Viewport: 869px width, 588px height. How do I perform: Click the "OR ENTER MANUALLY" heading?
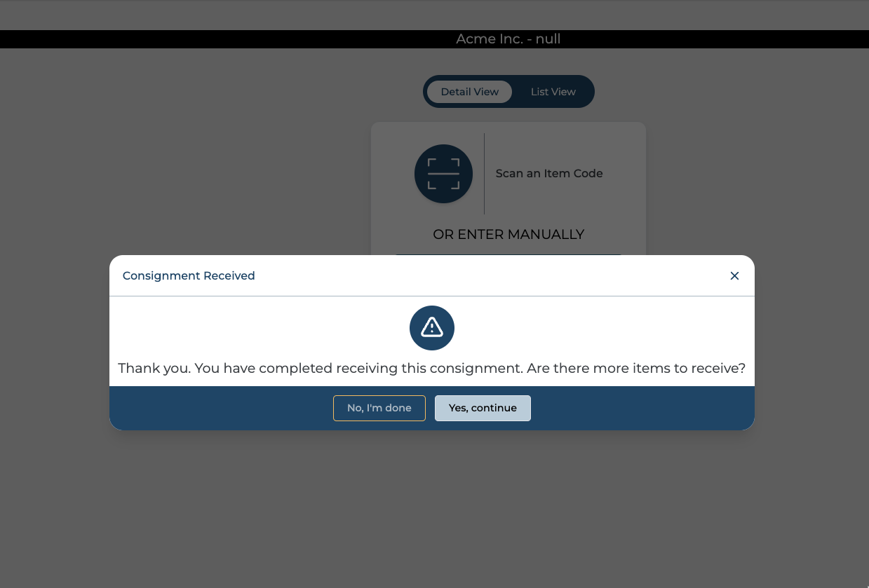tap(508, 234)
